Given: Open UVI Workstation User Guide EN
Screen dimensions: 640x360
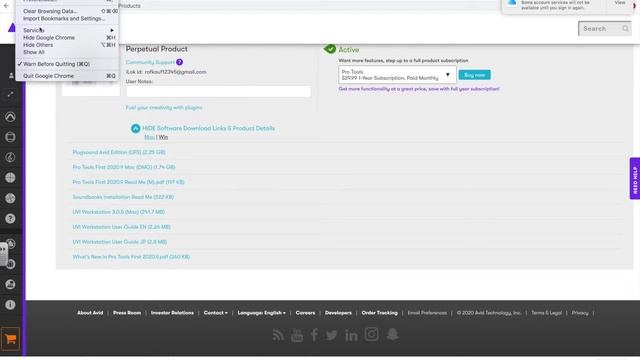Looking at the screenshot, I should tap(121, 227).
